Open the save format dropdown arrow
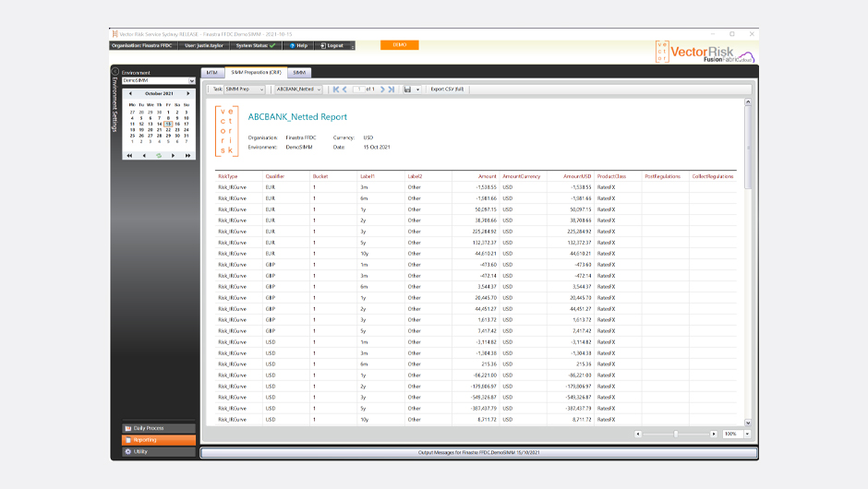This screenshot has width=868, height=489. click(x=418, y=89)
